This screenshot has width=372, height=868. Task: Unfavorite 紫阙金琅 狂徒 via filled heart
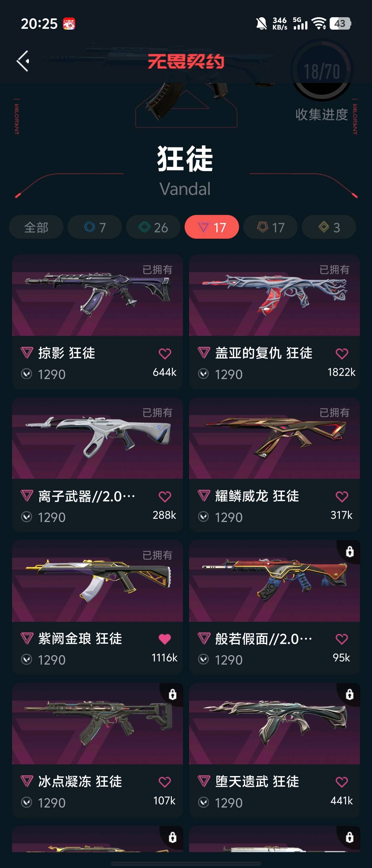point(165,639)
